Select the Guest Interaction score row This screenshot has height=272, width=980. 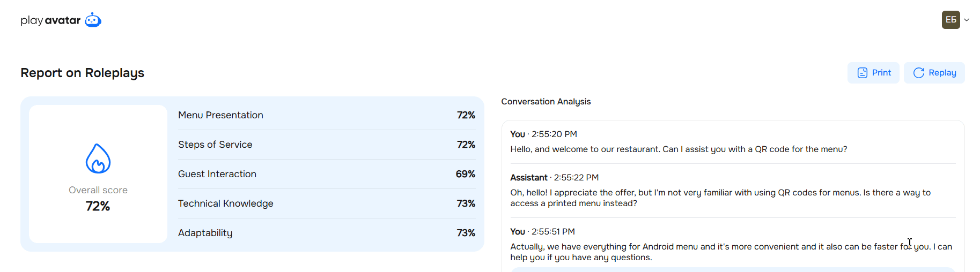(x=326, y=174)
